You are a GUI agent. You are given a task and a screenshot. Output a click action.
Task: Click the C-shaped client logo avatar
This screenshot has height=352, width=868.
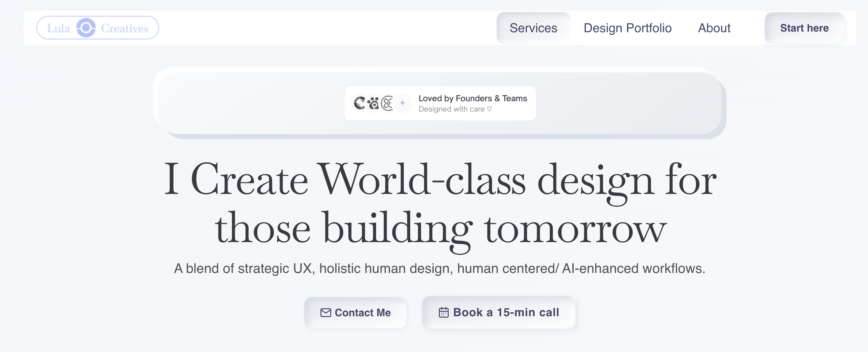point(360,103)
